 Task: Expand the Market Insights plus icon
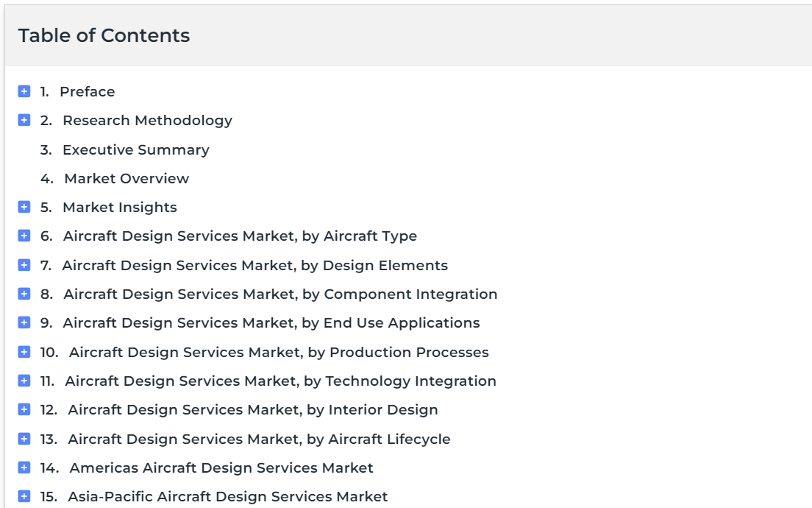pyautogui.click(x=24, y=207)
